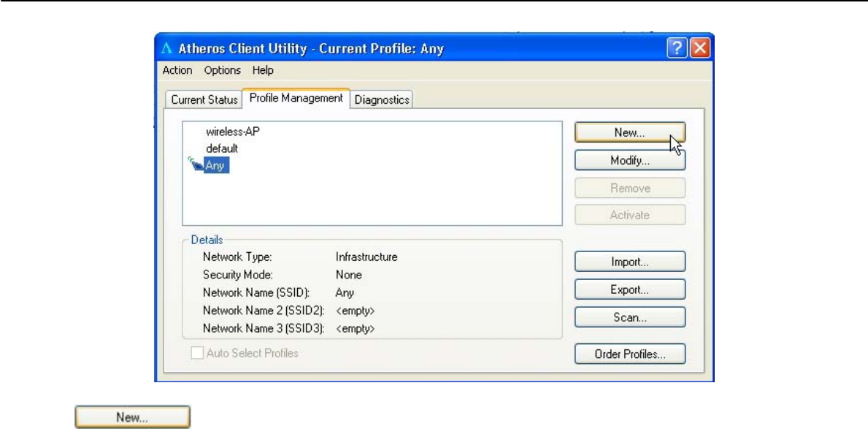Viewport: 868px width, 429px height.
Task: Toggle the Auto Select Profiles checkbox
Action: pos(196,353)
